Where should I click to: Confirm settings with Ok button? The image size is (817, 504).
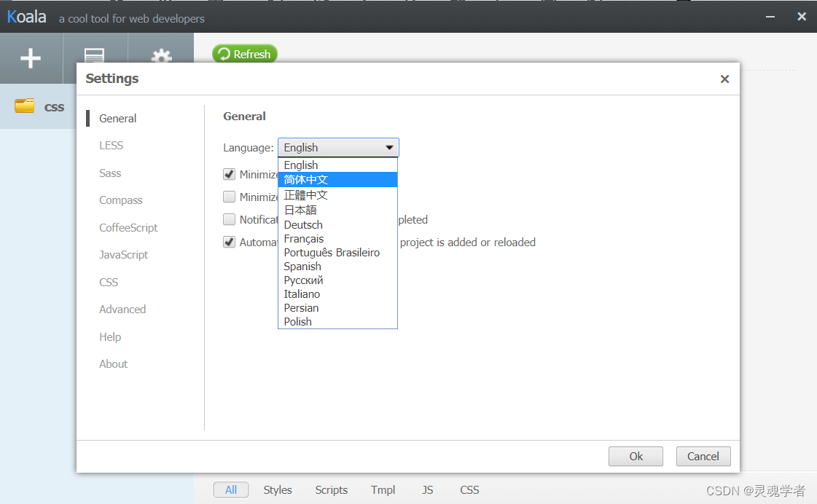click(636, 456)
